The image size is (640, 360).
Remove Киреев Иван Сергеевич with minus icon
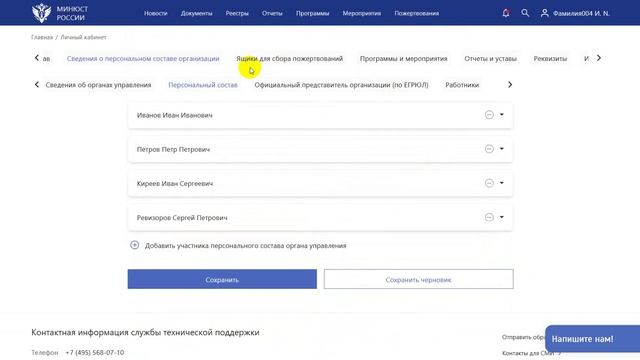(489, 183)
